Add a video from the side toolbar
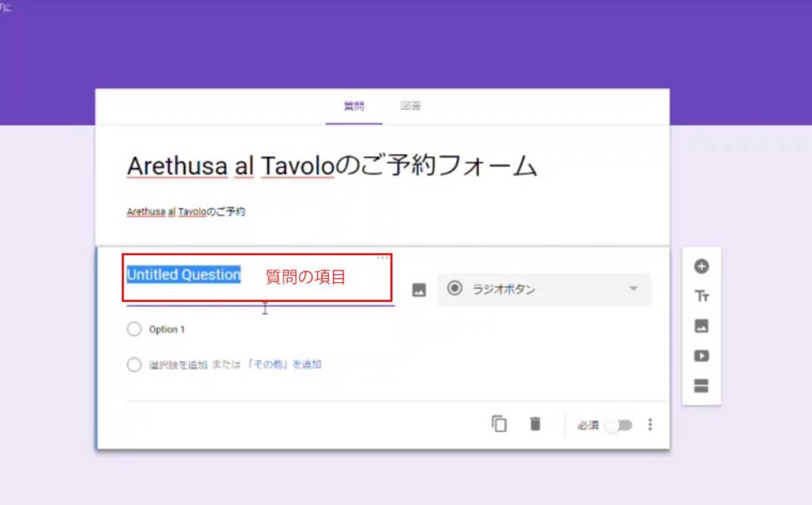812x505 pixels. (701, 356)
